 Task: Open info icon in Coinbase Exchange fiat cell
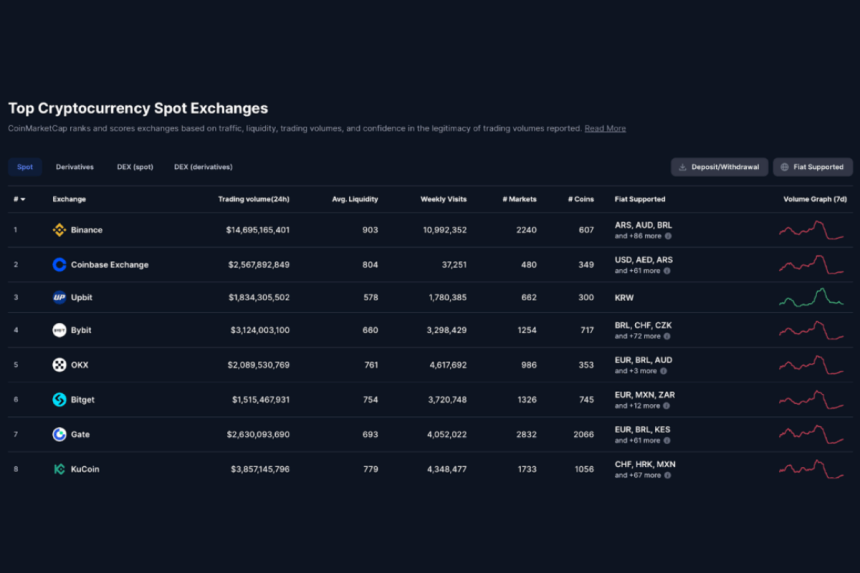pos(667,271)
